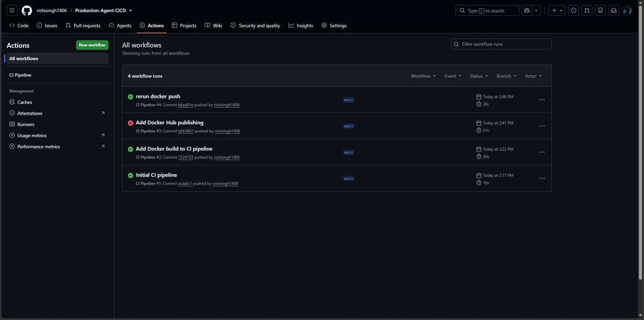Click main branch label on Initial CI pipeline
The width and height of the screenshot is (644, 320).
349,179
